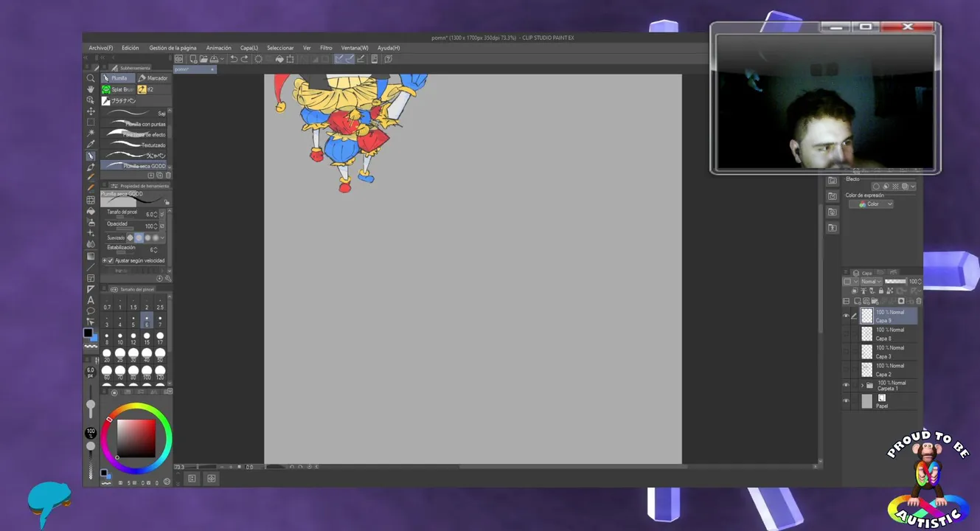Screen dimensions: 980x531
Task: Open save icon dropdown arrow
Action: pos(222,59)
